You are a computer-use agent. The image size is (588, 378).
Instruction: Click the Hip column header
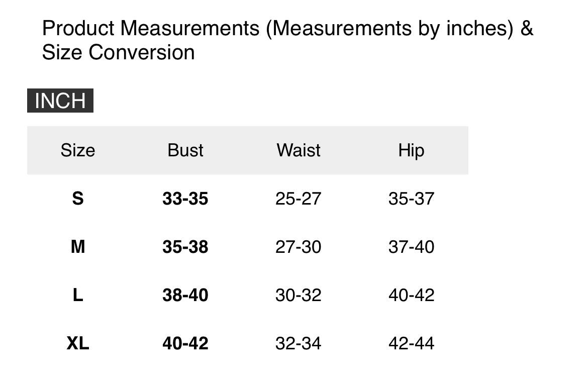(411, 150)
